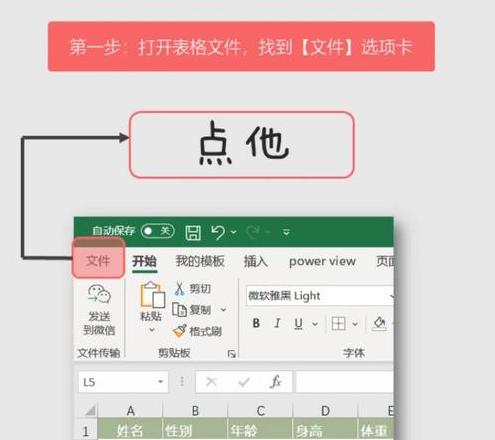Select the Format Painter brush
The height and width of the screenshot is (440, 495).
pyautogui.click(x=180, y=331)
